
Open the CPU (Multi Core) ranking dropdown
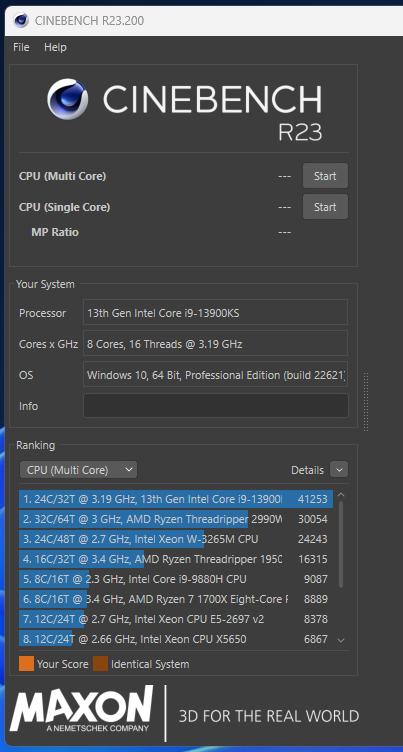coord(78,470)
